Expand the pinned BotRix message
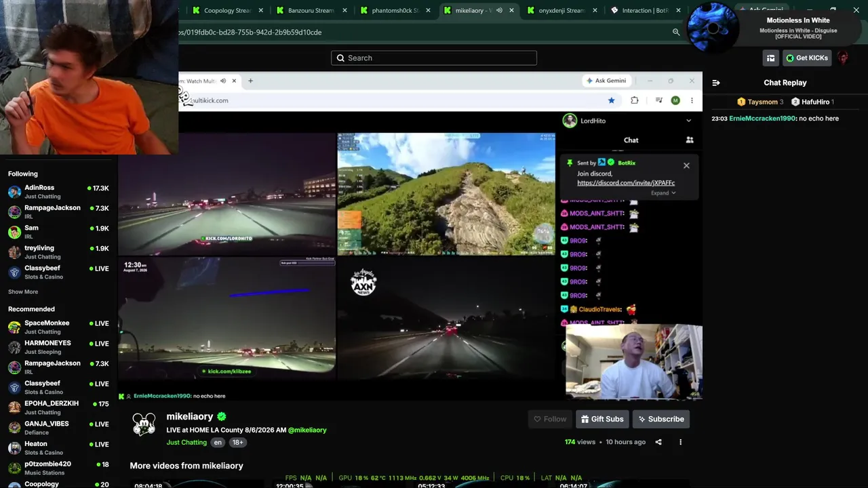The height and width of the screenshot is (488, 868). pyautogui.click(x=663, y=193)
